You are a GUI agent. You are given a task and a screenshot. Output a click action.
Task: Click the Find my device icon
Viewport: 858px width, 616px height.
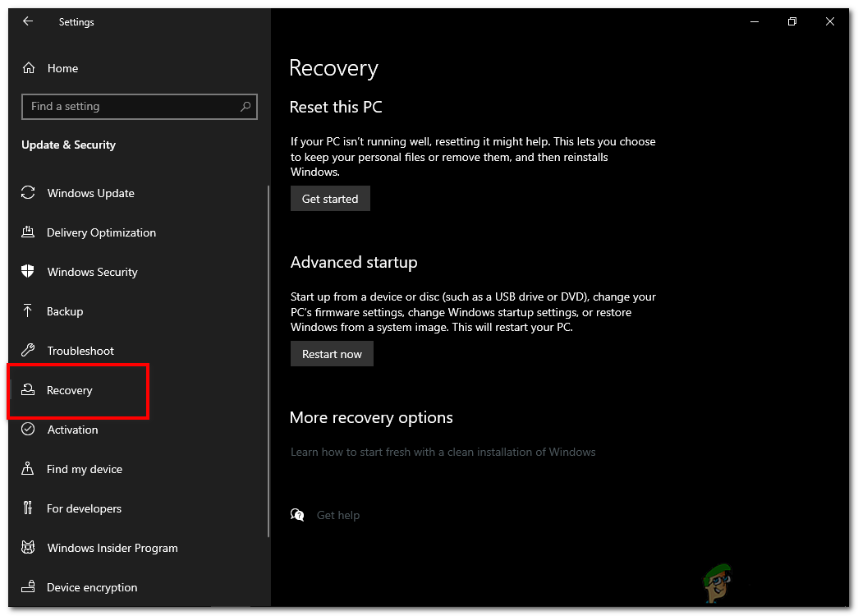pos(28,469)
